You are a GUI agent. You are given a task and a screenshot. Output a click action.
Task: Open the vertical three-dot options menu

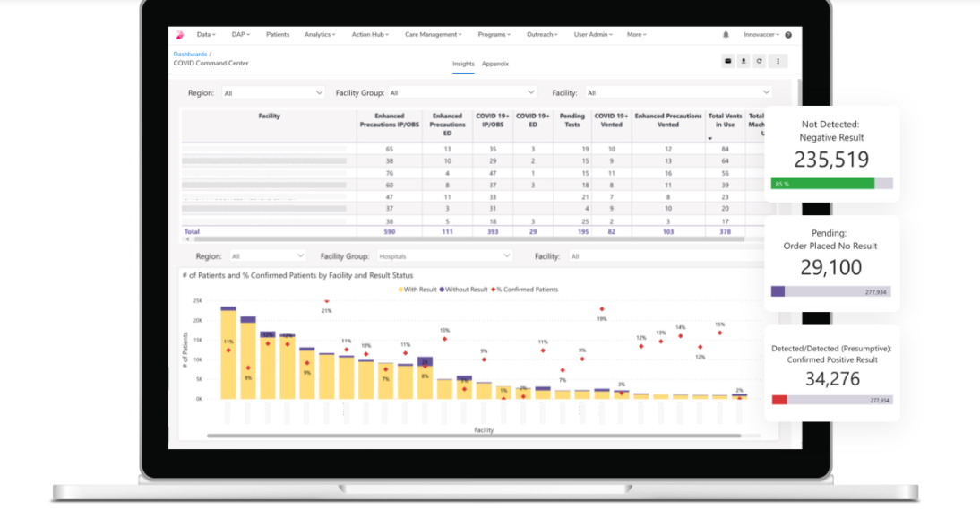tap(777, 61)
